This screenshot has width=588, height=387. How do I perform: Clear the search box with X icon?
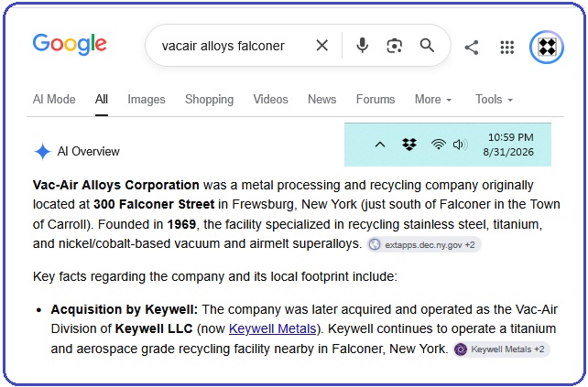click(x=321, y=46)
